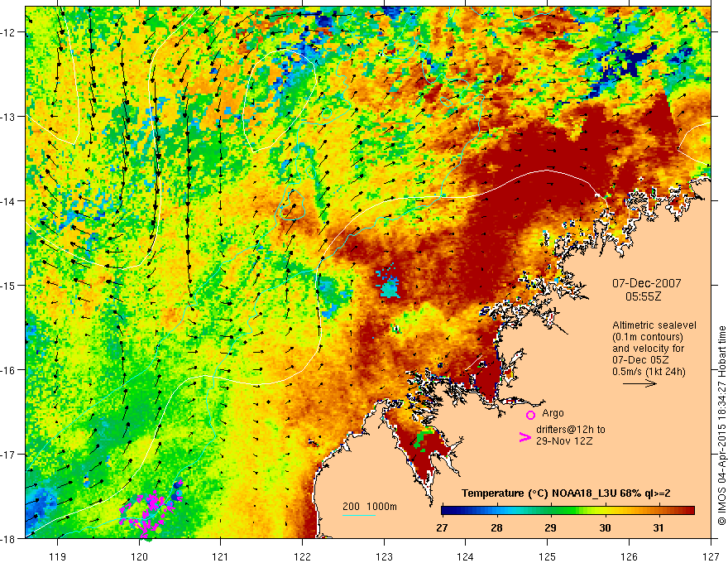Viewport: 728px width, 563px height.
Task: Click the cyan cool patch near 123E 15S
Action: (388, 282)
